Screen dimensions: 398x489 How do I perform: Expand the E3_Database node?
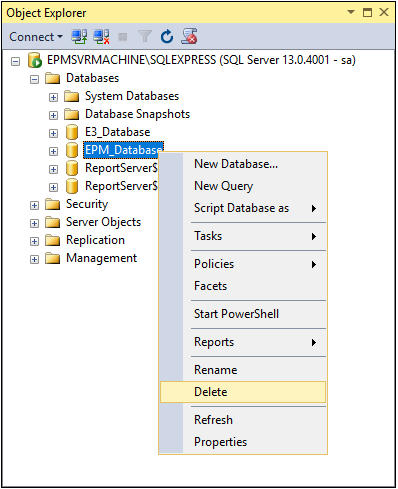coord(53,133)
